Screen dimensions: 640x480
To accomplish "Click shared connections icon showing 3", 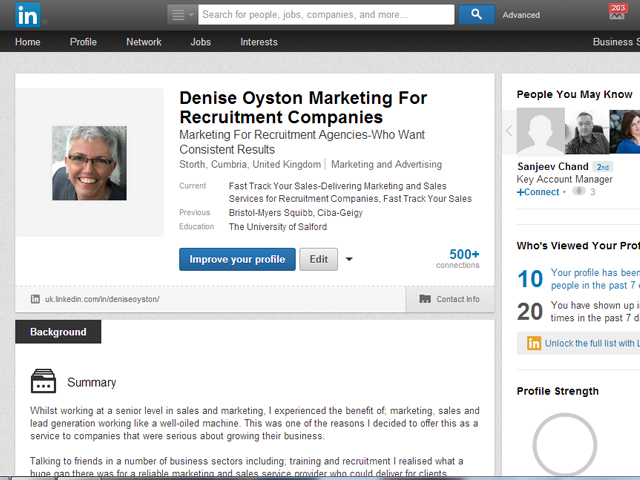I will tap(579, 191).
